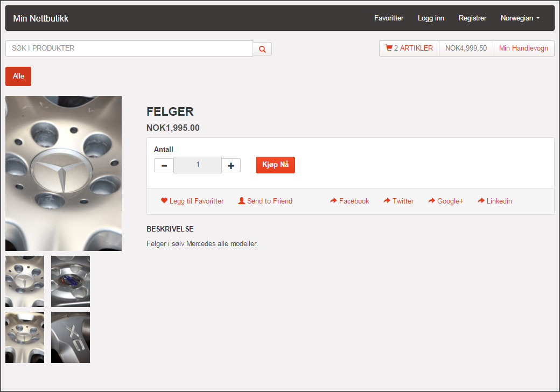This screenshot has width=560, height=392.
Task: Click Send to Friend person icon link
Action: pos(265,201)
